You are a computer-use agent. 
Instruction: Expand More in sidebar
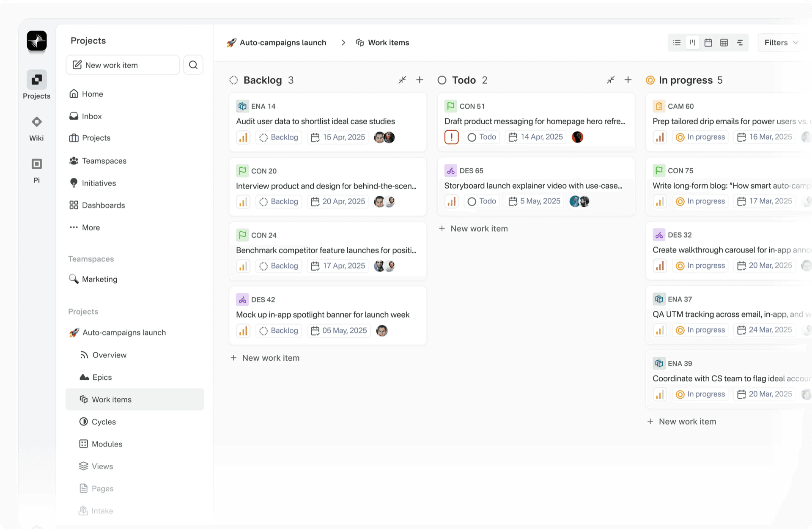pyautogui.click(x=85, y=227)
